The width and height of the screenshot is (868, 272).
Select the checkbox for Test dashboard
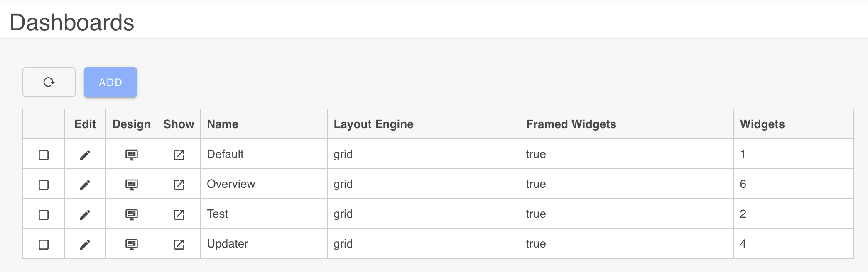point(44,214)
